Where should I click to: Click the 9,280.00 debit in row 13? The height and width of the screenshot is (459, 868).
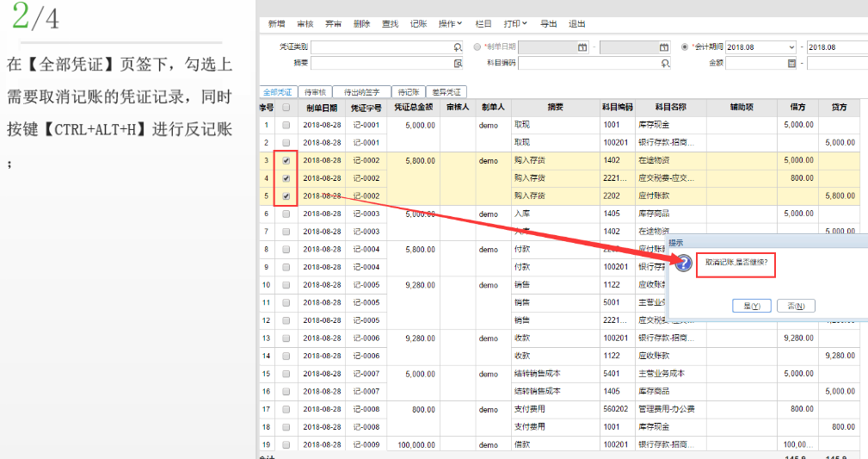799,338
